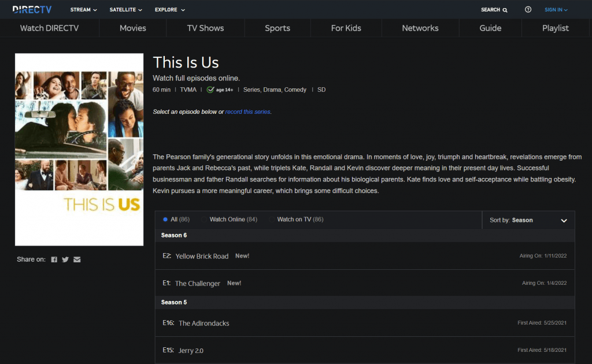Click the This Is Us poster image
Image resolution: width=592 pixels, height=364 pixels.
(x=79, y=150)
